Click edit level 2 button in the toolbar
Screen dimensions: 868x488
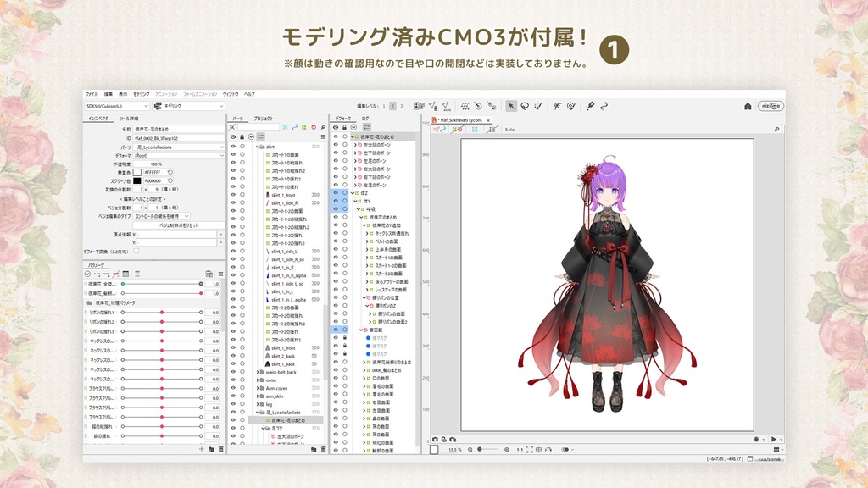pyautogui.click(x=392, y=106)
